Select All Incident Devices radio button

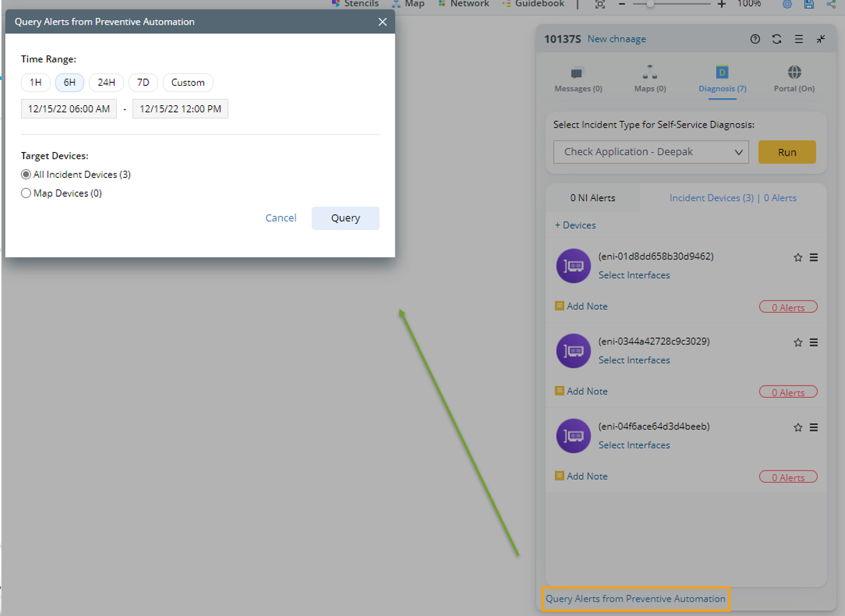click(26, 174)
